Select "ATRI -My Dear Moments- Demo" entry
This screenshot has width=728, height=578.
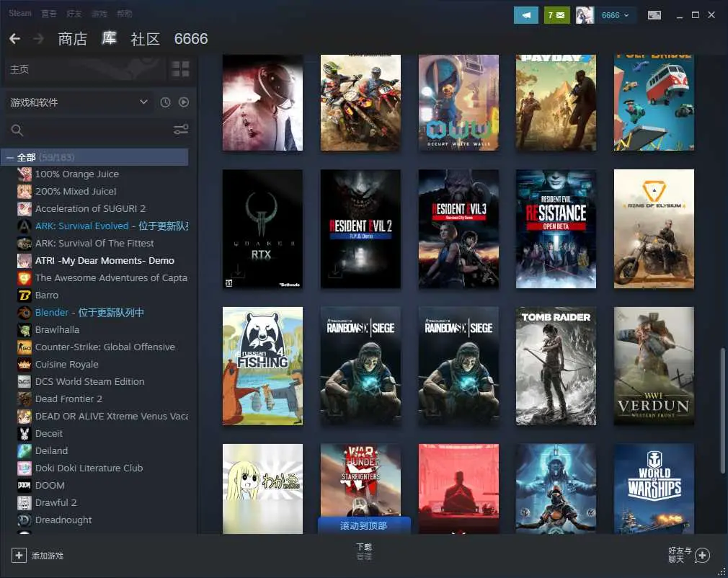(105, 260)
